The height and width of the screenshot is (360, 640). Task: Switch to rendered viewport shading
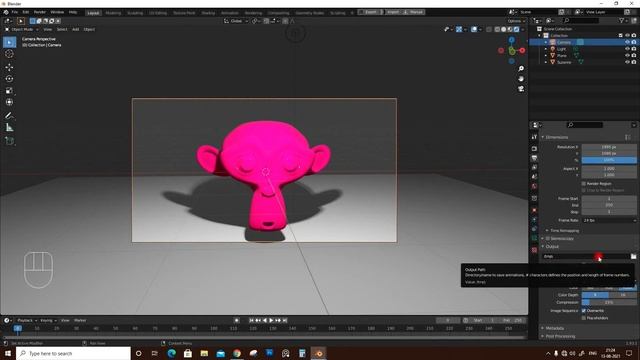point(516,29)
